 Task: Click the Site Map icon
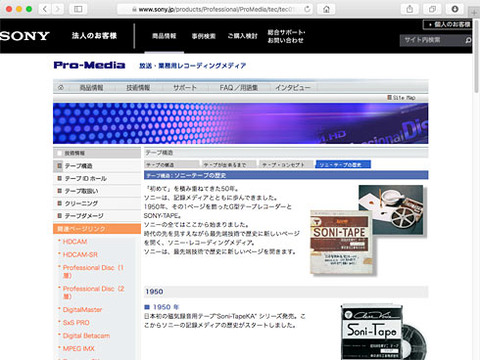(x=389, y=97)
